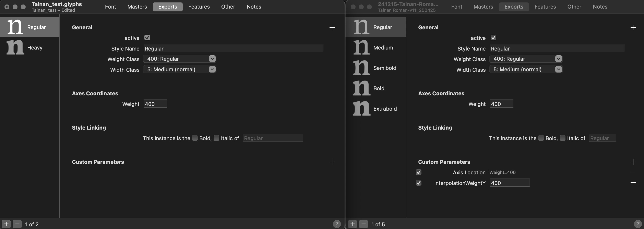Add custom parameter in the Tainan Roman window
This screenshot has width=644, height=229.
(633, 162)
